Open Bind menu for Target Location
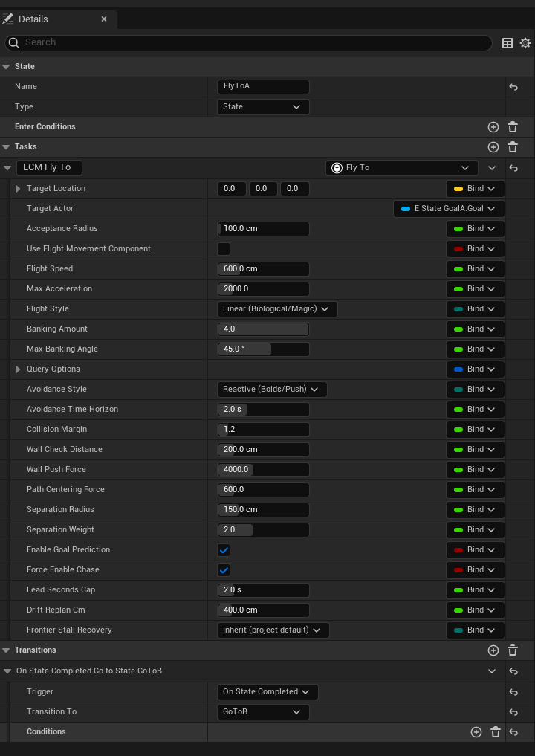 tap(476, 189)
